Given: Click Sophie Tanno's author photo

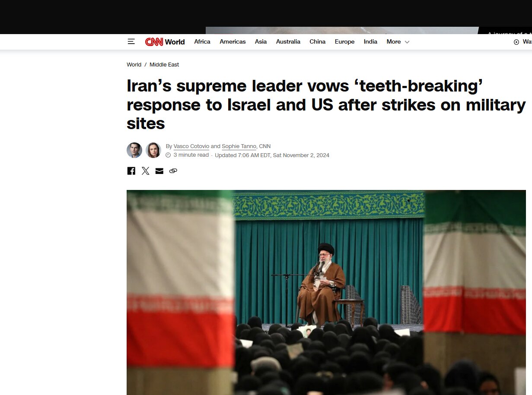Looking at the screenshot, I should [x=153, y=150].
